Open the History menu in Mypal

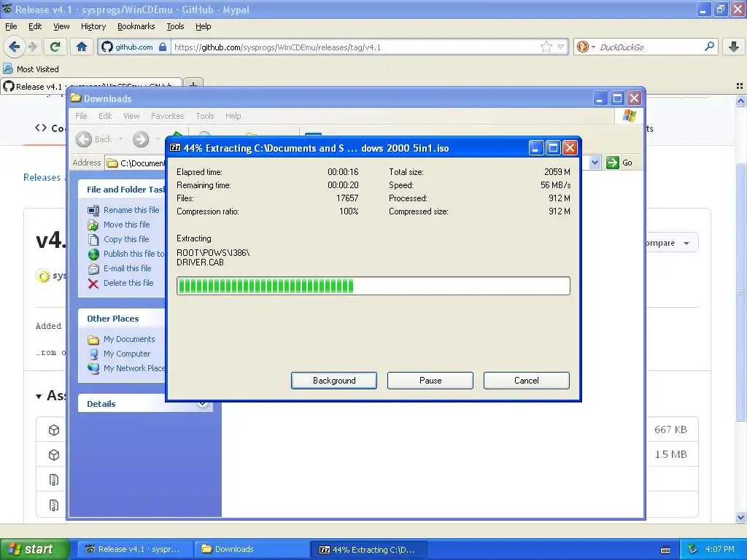[x=93, y=26]
